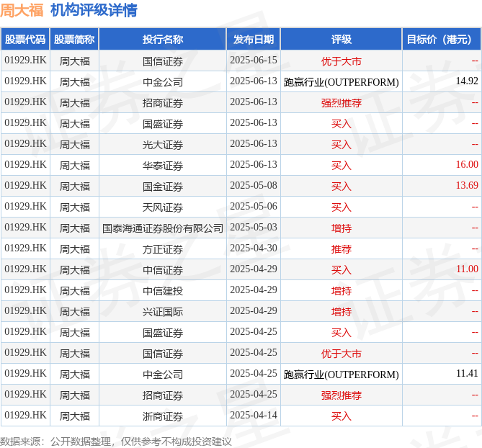
Task: Click the 国金证券 cell
Action: 163,187
